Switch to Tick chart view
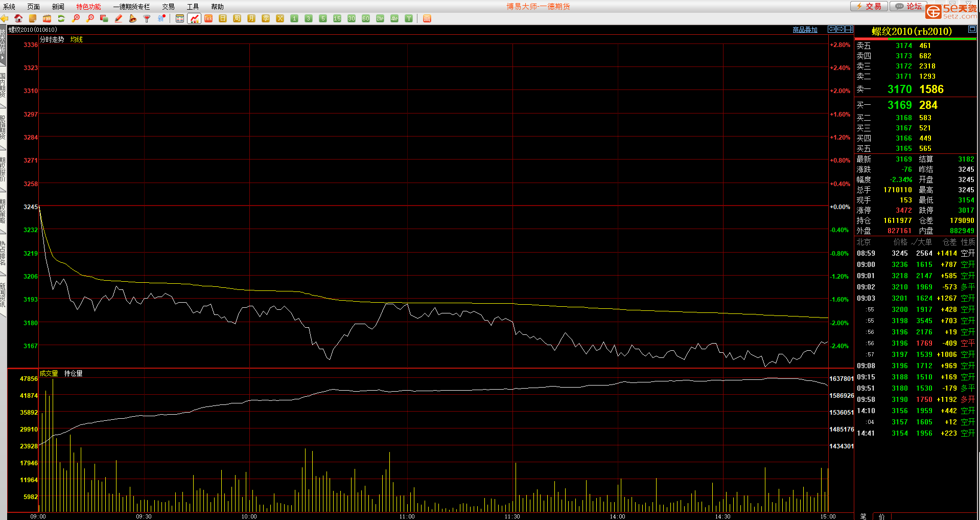This screenshot has width=980, height=520. coord(208,18)
